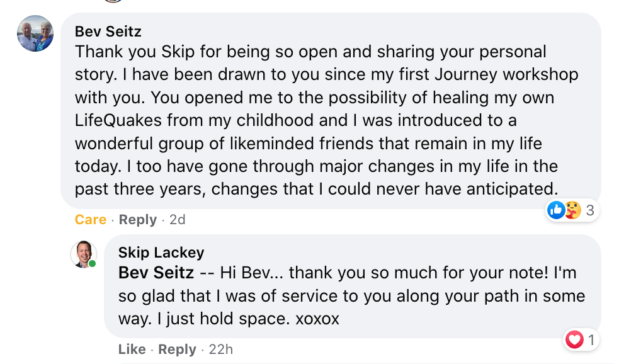Click the xoxox text in Skip's reply
The image size is (636, 364).
click(317, 319)
